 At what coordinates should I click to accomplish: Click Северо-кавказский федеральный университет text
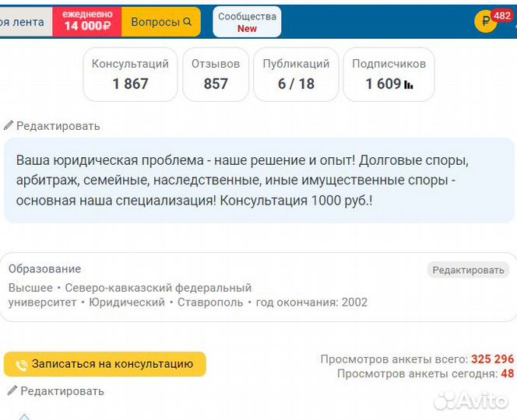pyautogui.click(x=130, y=295)
